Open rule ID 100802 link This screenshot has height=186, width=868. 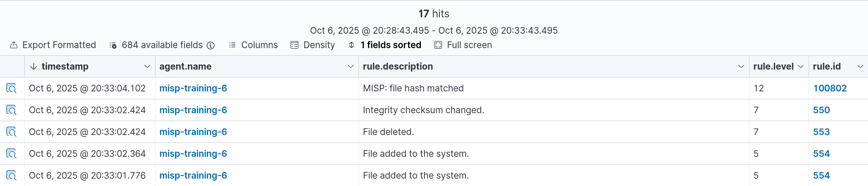[x=830, y=88]
